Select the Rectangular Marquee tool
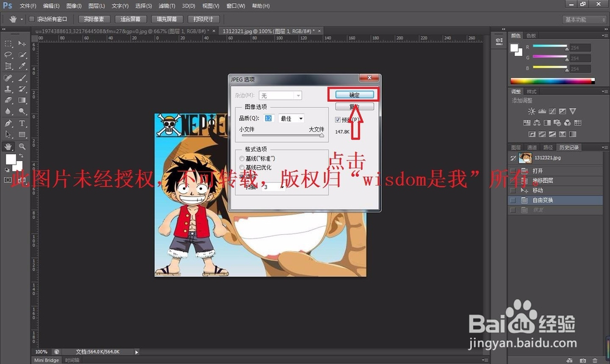Screen dimensions: 610x364 click(x=8, y=43)
